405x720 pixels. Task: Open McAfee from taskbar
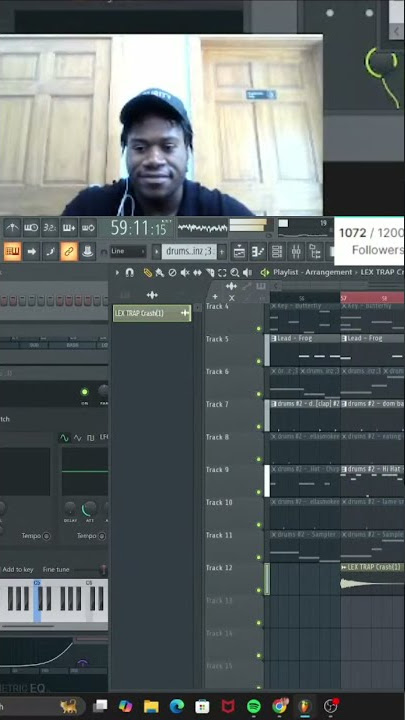(x=228, y=706)
